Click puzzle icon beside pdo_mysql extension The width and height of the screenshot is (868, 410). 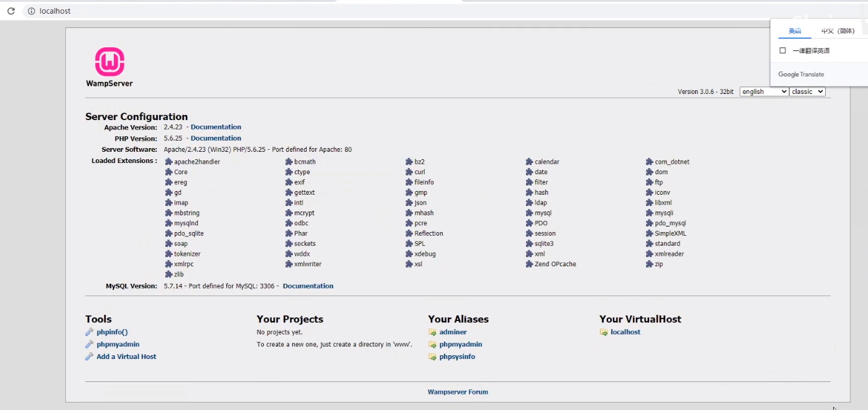650,223
